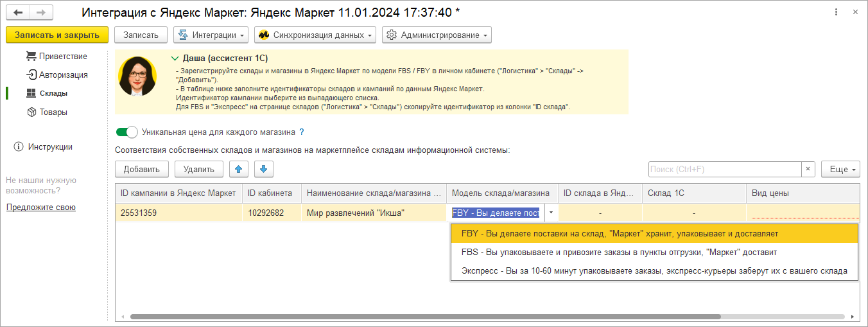Click the Даша assistant avatar
This screenshot has width=868, height=327.
click(x=137, y=76)
